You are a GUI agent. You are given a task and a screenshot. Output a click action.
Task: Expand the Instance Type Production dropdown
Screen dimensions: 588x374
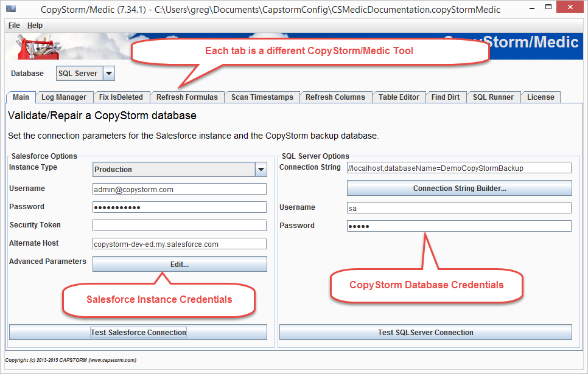pyautogui.click(x=261, y=170)
